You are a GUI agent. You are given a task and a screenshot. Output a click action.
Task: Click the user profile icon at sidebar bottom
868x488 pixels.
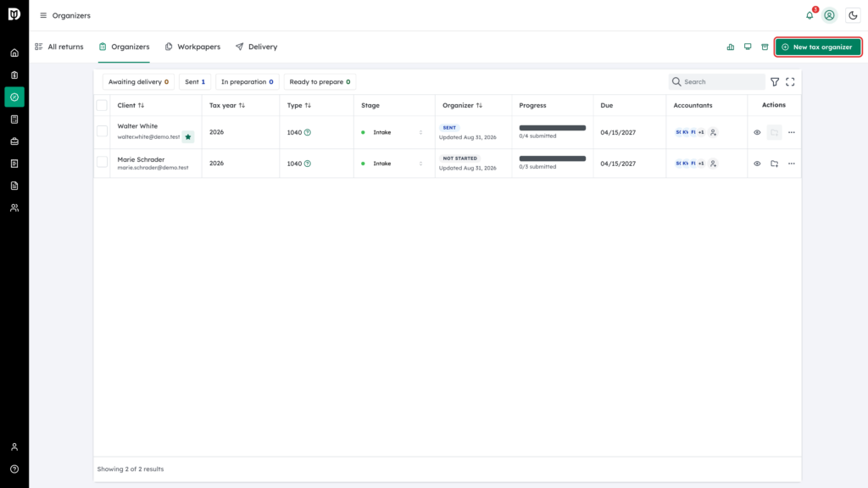point(14,447)
